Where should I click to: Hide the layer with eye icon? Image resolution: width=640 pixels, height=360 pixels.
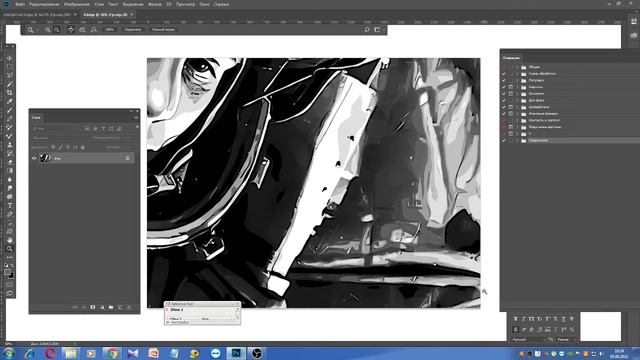point(34,158)
